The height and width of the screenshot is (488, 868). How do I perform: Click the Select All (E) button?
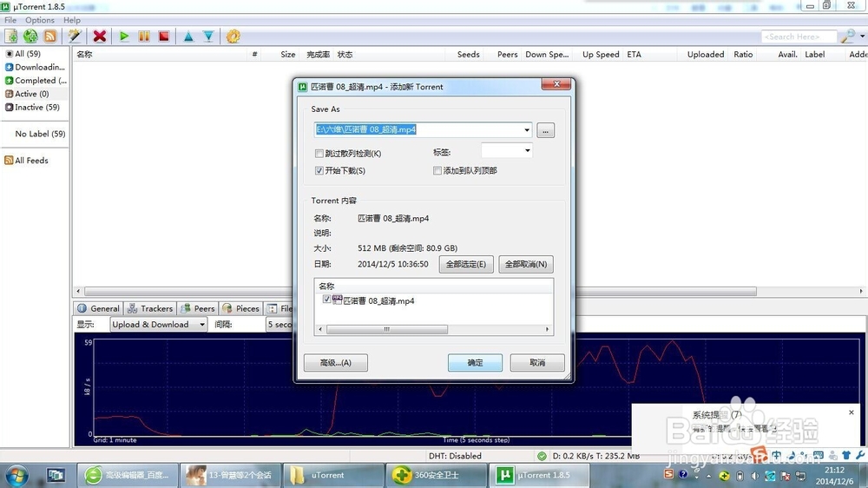[x=466, y=264]
